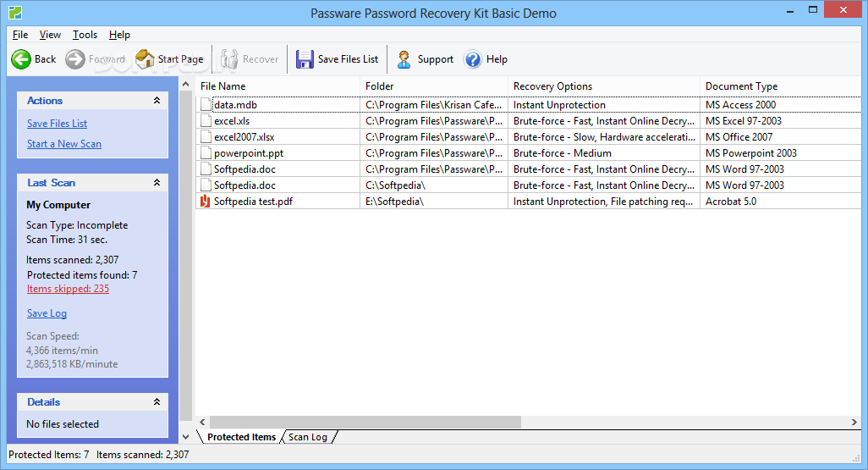Click the horizontal scrollbar right arrow
The width and height of the screenshot is (868, 470).
[854, 423]
